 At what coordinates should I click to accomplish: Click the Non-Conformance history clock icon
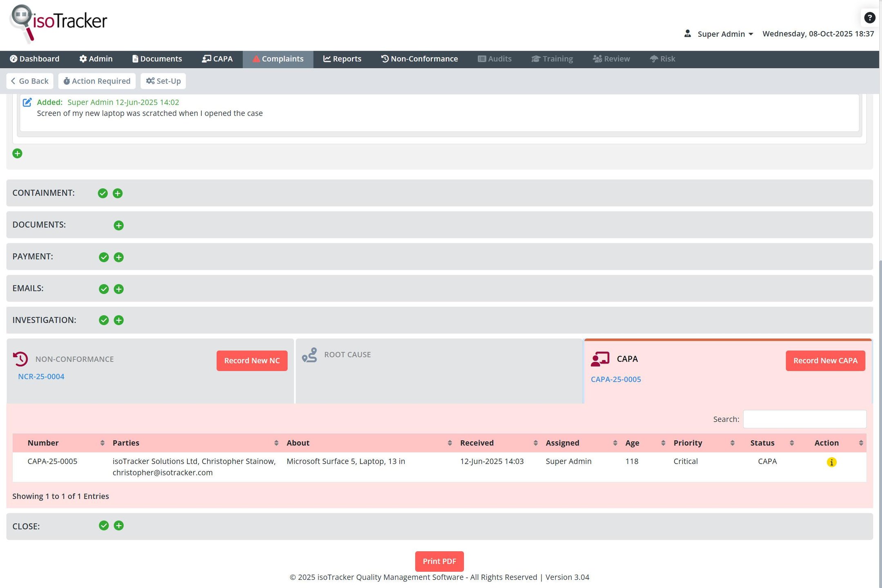[x=20, y=359]
